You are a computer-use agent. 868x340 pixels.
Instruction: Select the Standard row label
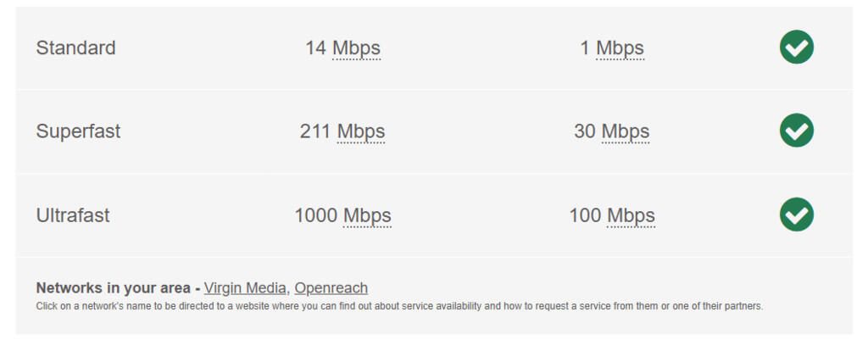[75, 48]
